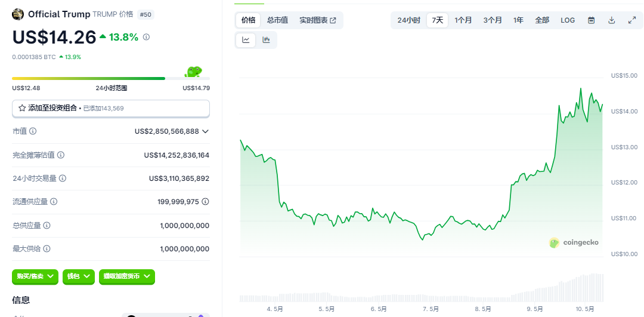Open the 钱包 dropdown
644x317 pixels.
point(79,276)
